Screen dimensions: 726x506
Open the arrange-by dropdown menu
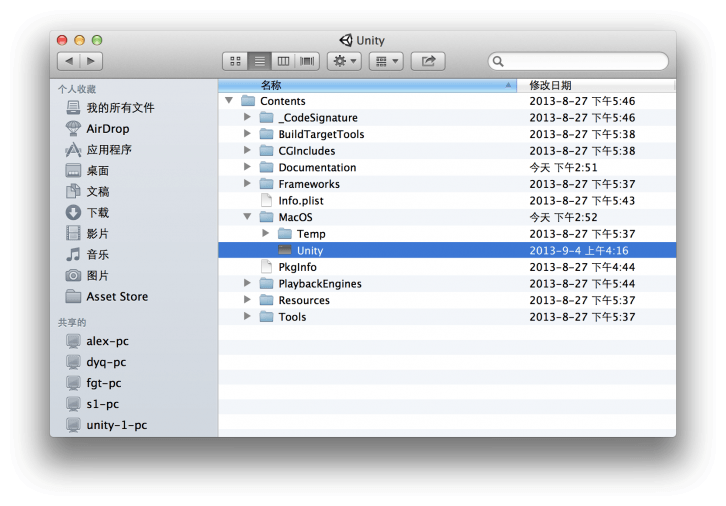tap(385, 61)
